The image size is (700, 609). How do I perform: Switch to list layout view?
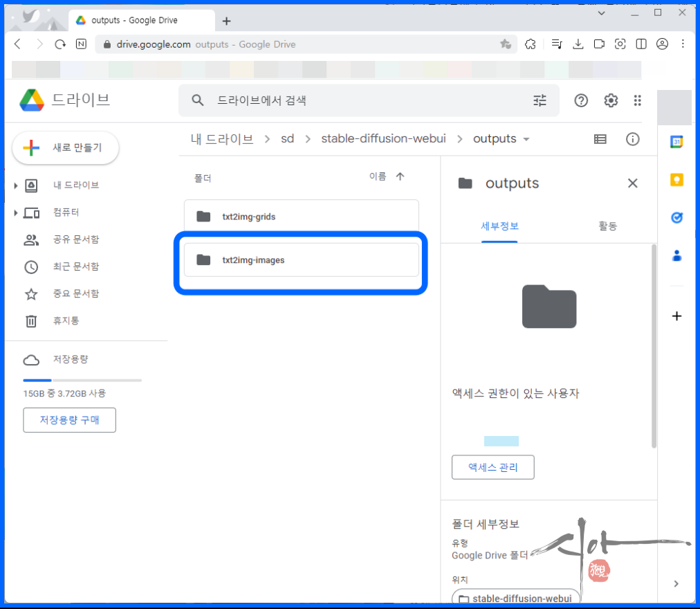coord(600,139)
